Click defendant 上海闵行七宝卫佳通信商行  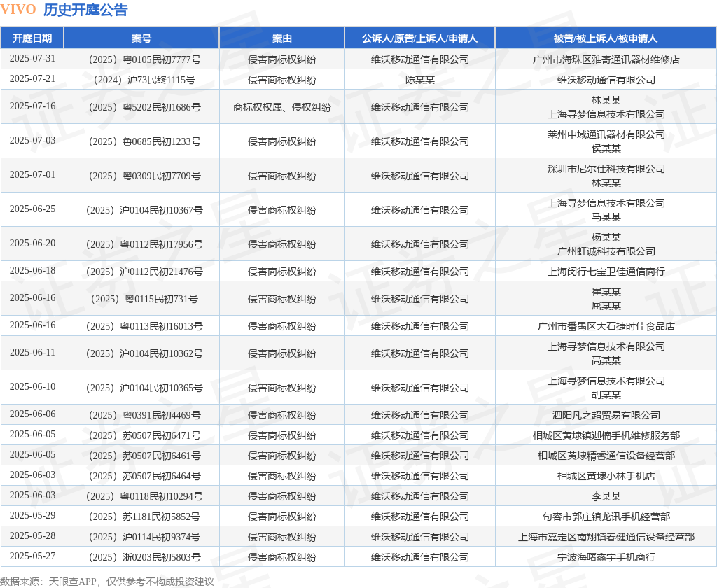[606, 272]
